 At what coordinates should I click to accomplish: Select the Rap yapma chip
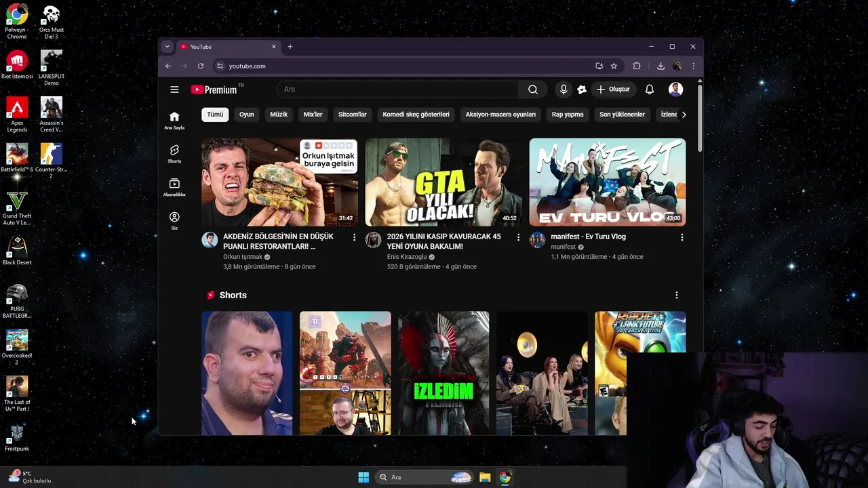568,115
